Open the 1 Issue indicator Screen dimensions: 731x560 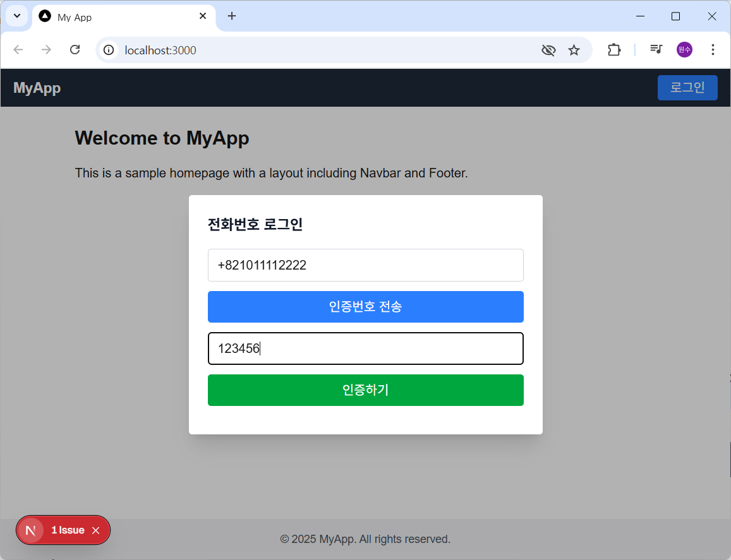68,530
